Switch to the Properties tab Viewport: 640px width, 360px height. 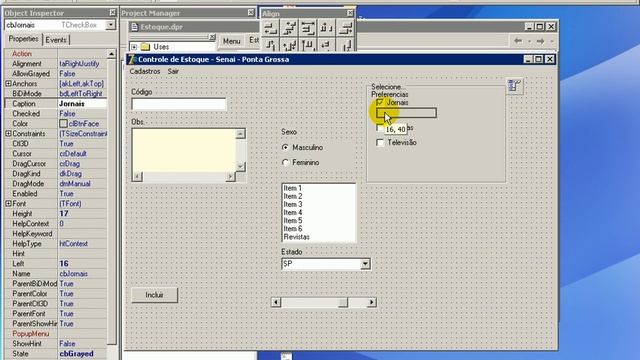coord(23,39)
